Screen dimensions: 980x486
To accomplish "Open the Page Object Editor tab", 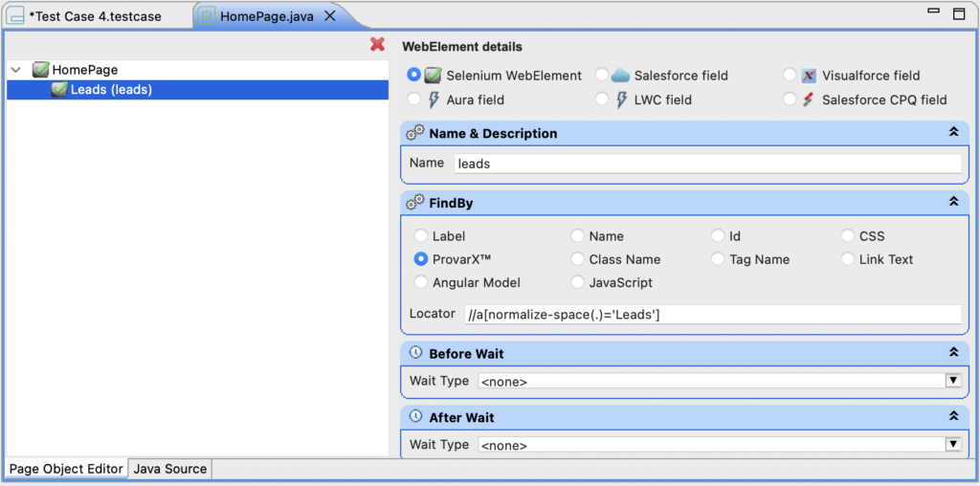I will (66, 469).
